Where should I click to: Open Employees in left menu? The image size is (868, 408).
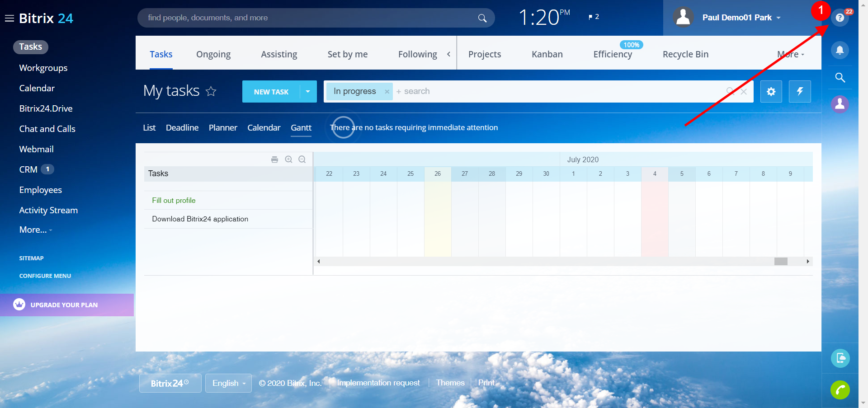[x=40, y=190]
